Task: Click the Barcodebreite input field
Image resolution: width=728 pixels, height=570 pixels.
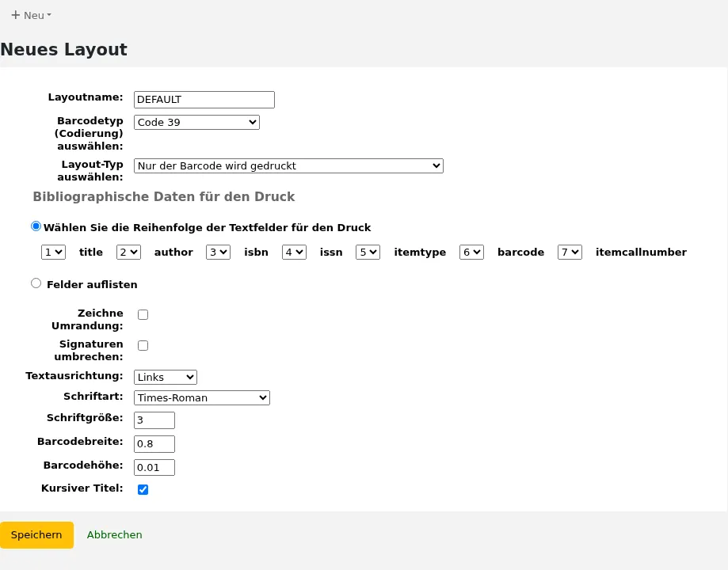Action: coord(154,444)
